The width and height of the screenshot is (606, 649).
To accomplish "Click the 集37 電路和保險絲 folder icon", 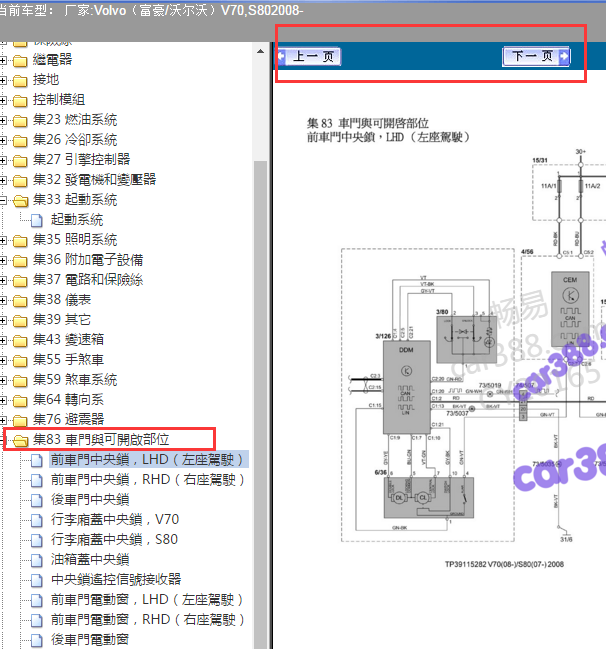I will (20, 281).
